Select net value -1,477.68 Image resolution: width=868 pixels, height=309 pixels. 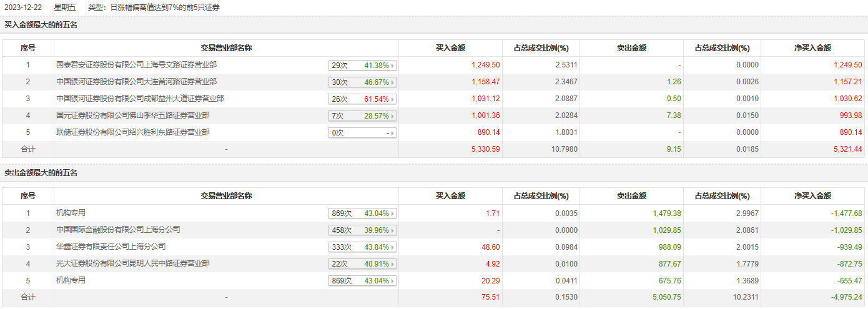pos(847,213)
